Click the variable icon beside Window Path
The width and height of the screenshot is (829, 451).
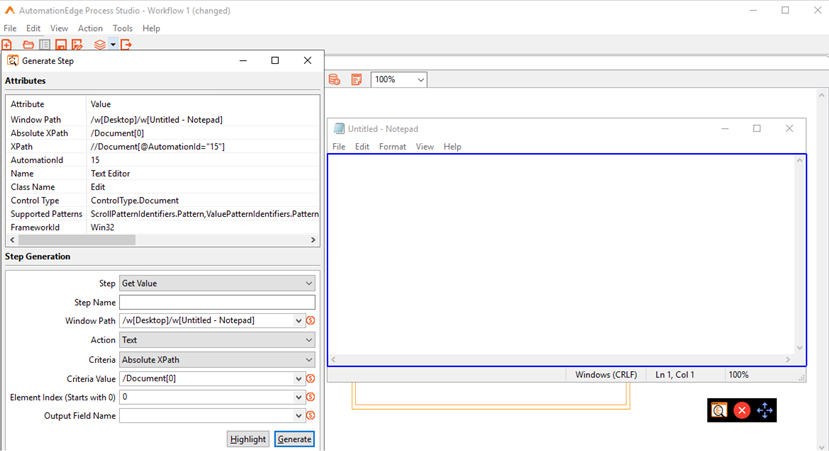[x=311, y=320]
